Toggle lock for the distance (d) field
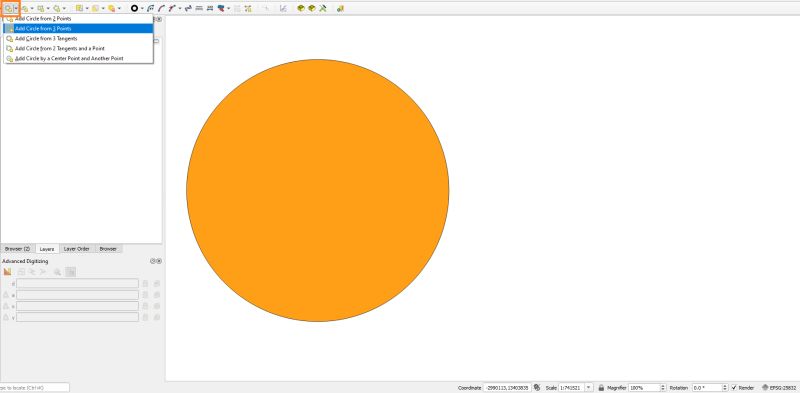The width and height of the screenshot is (800, 393). coord(145,284)
